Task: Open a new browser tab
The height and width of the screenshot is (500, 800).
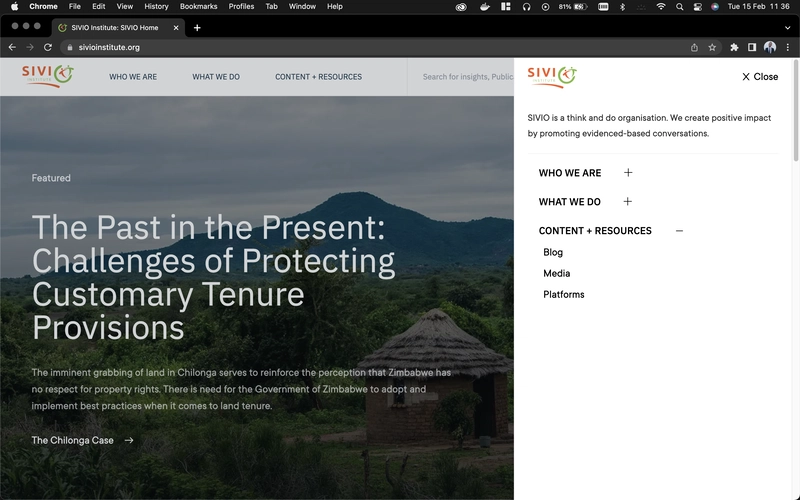Action: [x=197, y=27]
